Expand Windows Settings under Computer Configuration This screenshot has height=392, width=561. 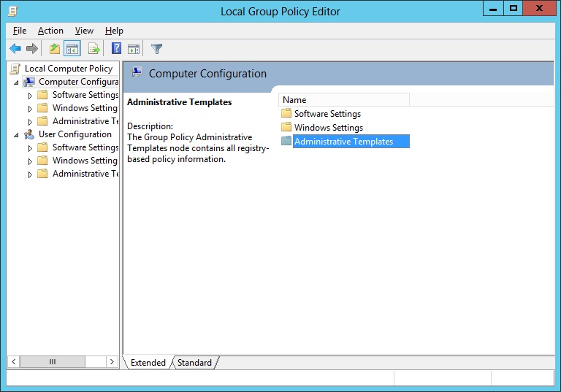(x=30, y=109)
